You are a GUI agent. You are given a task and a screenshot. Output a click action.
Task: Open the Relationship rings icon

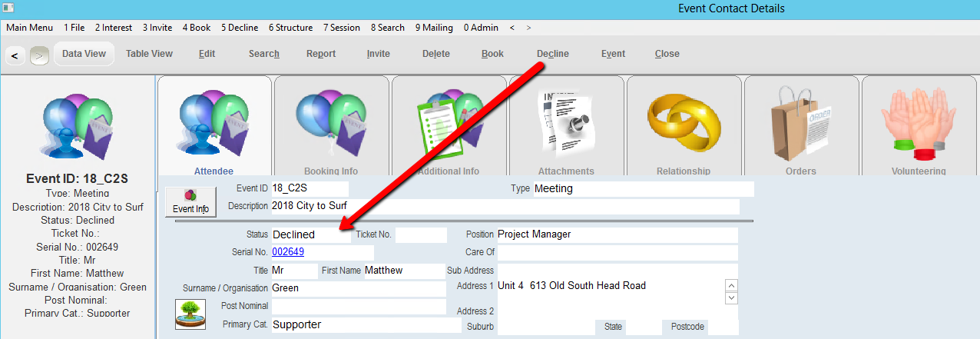(684, 123)
